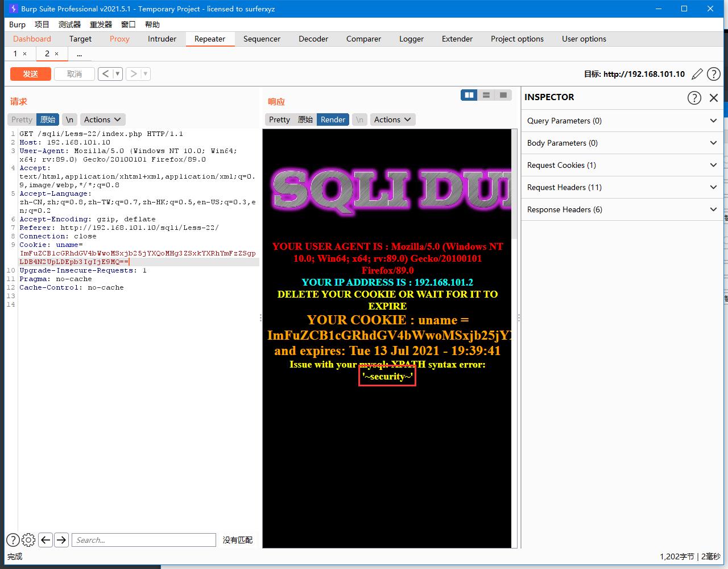The width and height of the screenshot is (728, 569).
Task: Click the rendered response vertical scrollbar
Action: point(515,184)
